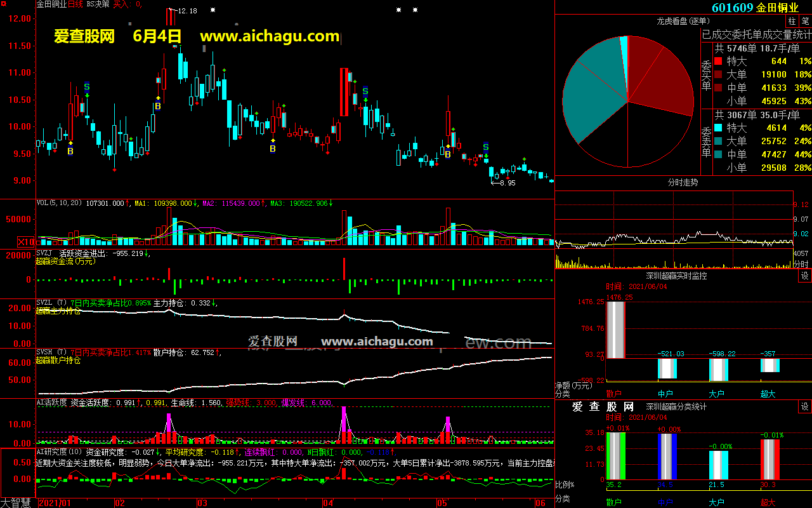
Task: Select the S sell marker in April
Action: 365,91
